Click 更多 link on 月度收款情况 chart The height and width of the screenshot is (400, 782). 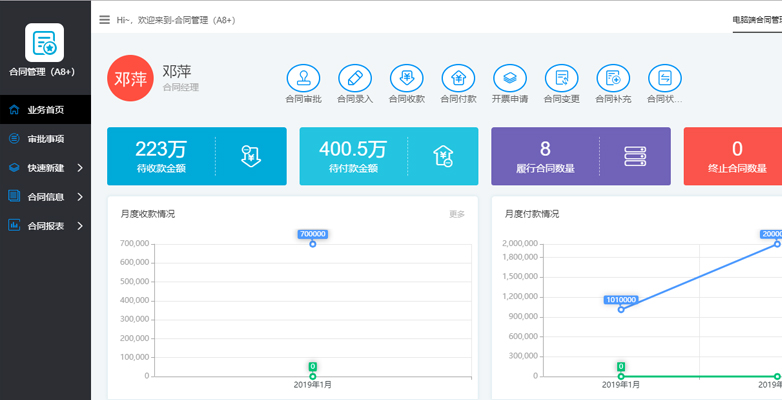click(457, 214)
